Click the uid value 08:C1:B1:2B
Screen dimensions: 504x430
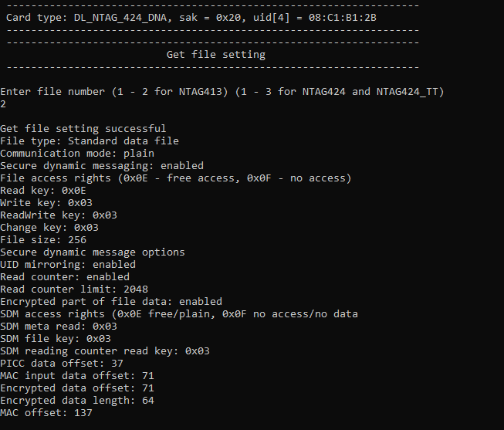pyautogui.click(x=343, y=17)
